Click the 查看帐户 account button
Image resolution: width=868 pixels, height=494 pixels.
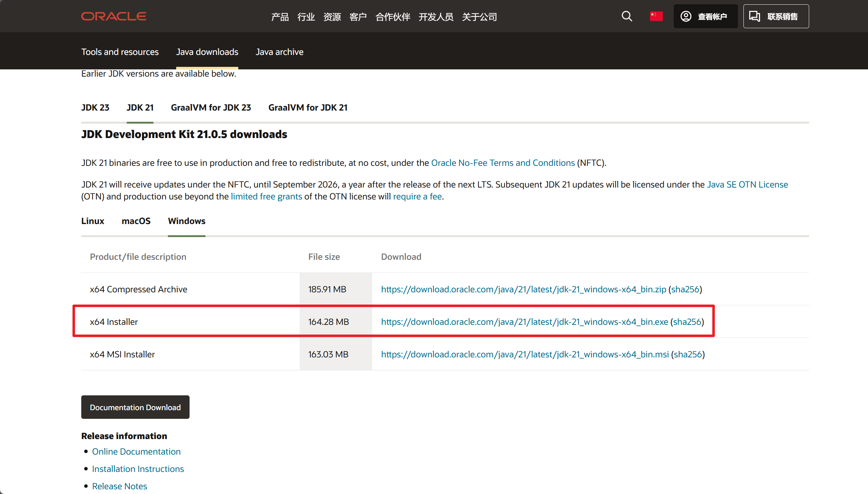pyautogui.click(x=705, y=16)
